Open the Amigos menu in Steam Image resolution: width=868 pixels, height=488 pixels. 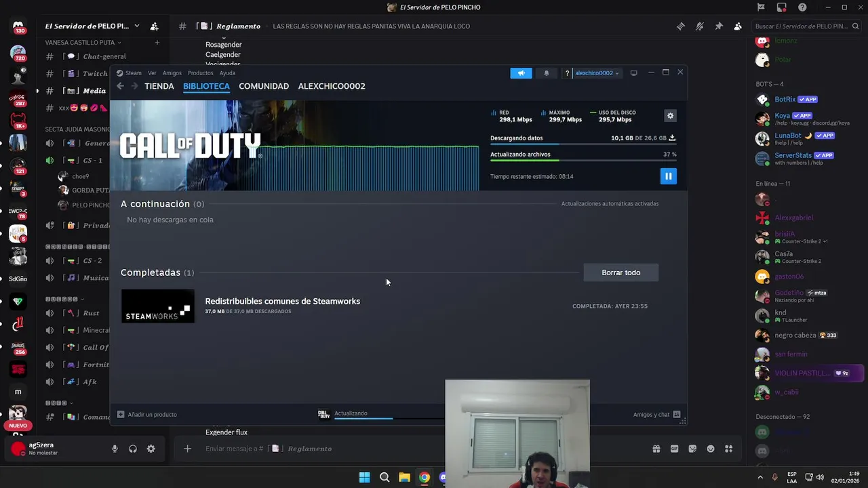point(172,73)
